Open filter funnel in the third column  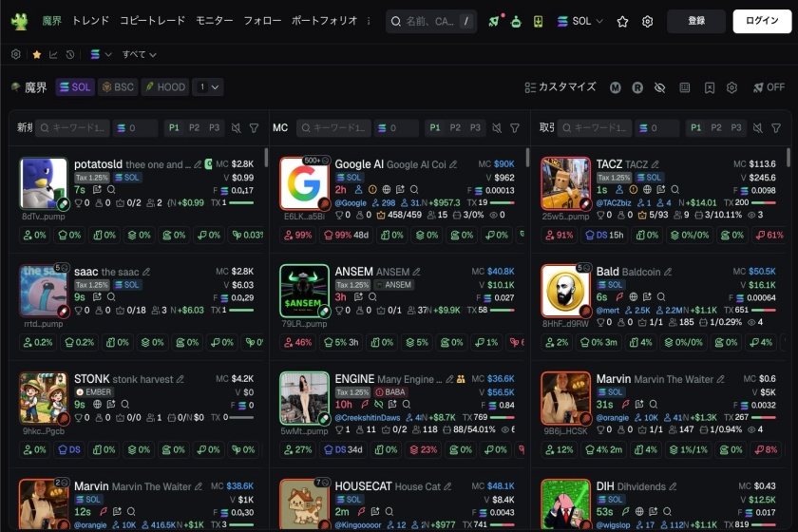point(776,128)
